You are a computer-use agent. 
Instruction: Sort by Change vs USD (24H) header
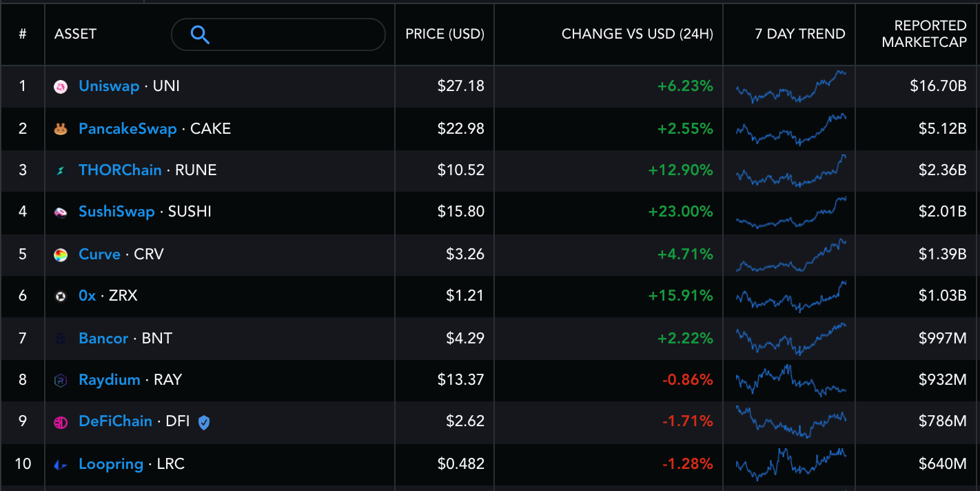click(x=637, y=34)
